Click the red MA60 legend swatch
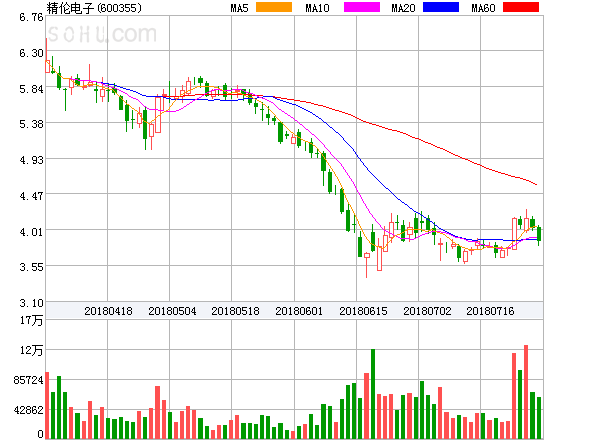 click(x=521, y=7)
